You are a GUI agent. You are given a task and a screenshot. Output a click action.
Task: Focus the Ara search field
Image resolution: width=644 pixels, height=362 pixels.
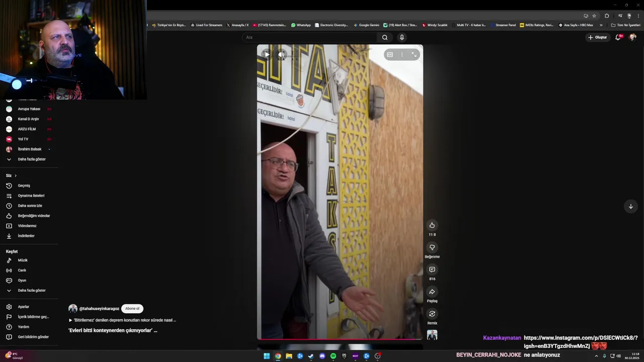tap(309, 37)
